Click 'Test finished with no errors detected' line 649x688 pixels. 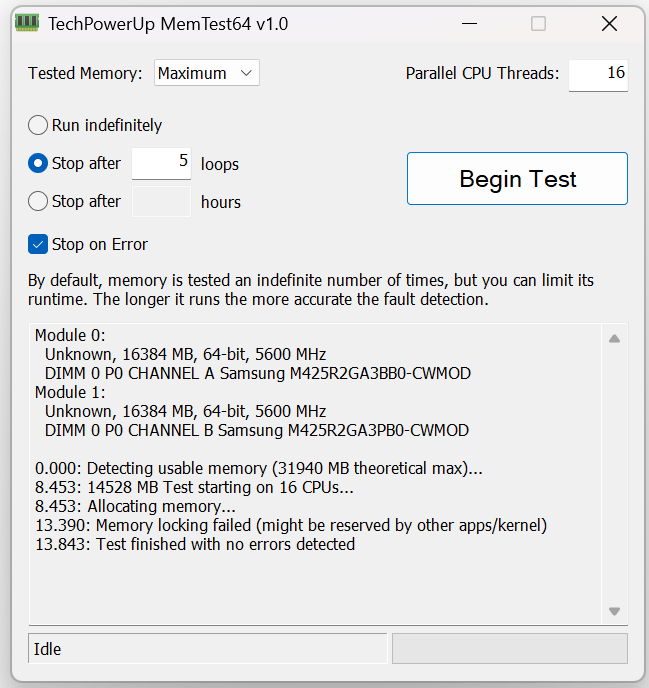(x=195, y=544)
